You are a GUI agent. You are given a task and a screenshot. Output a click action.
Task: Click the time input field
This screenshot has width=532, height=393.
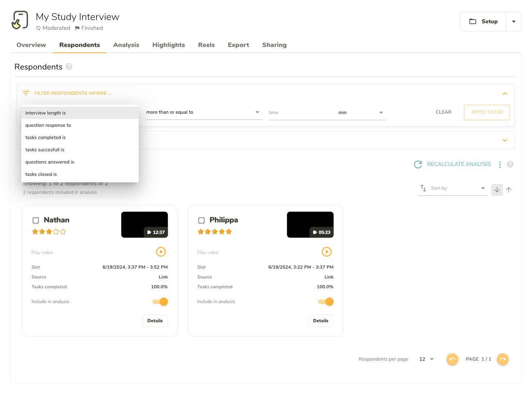[x=302, y=112]
